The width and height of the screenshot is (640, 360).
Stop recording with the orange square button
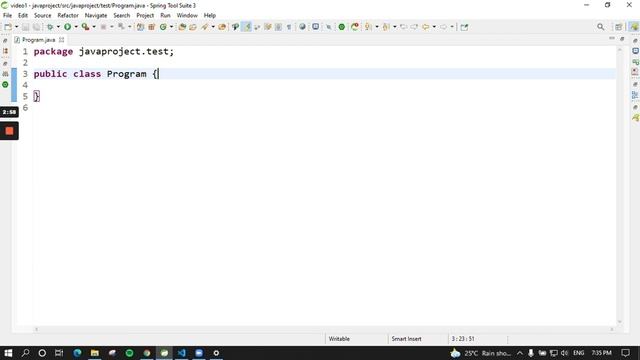[x=9, y=131]
